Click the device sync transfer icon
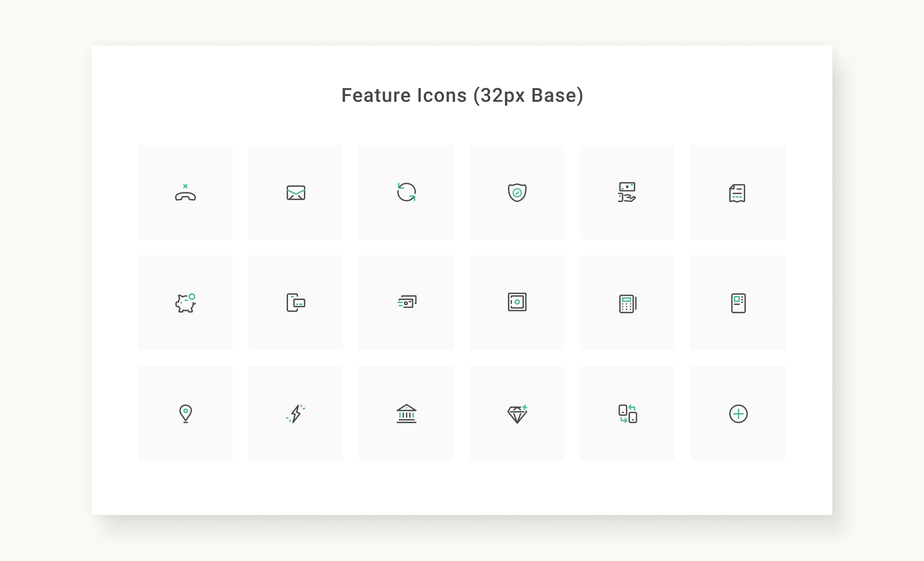Image resolution: width=924 pixels, height=561 pixels. click(x=628, y=414)
